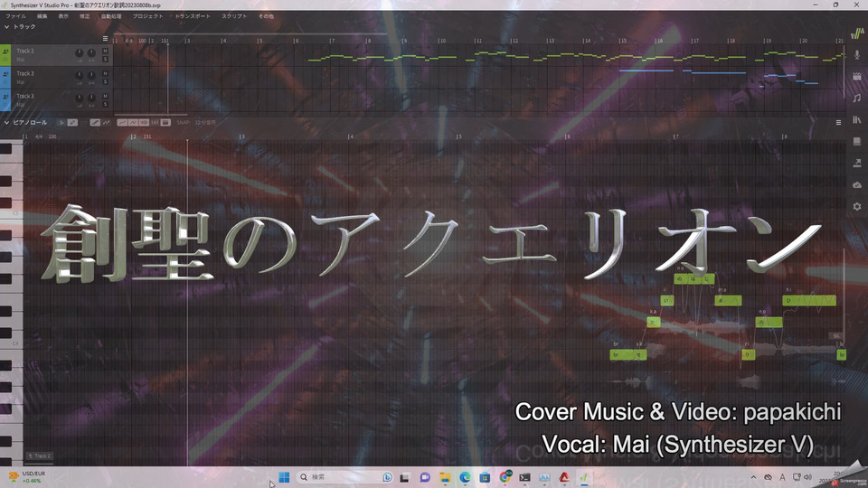This screenshot has height=488, width=868.
Task: Open the dictionary (book) panel
Action: pos(857,141)
